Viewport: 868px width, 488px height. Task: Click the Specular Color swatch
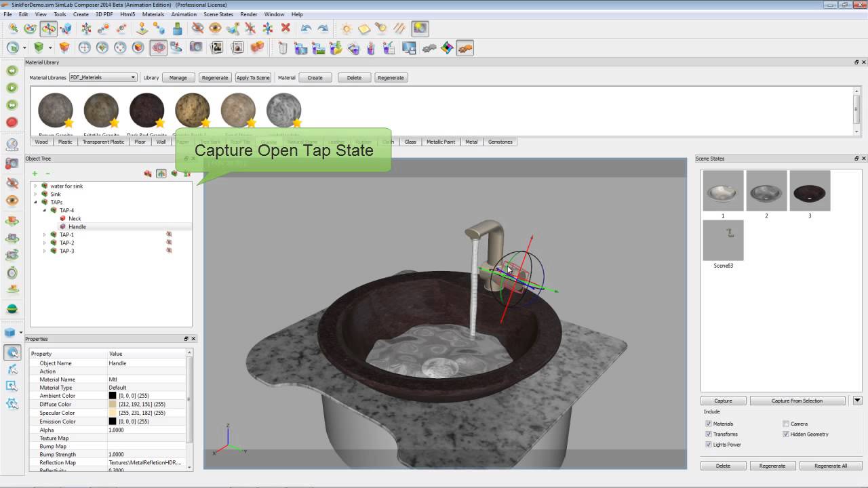113,413
